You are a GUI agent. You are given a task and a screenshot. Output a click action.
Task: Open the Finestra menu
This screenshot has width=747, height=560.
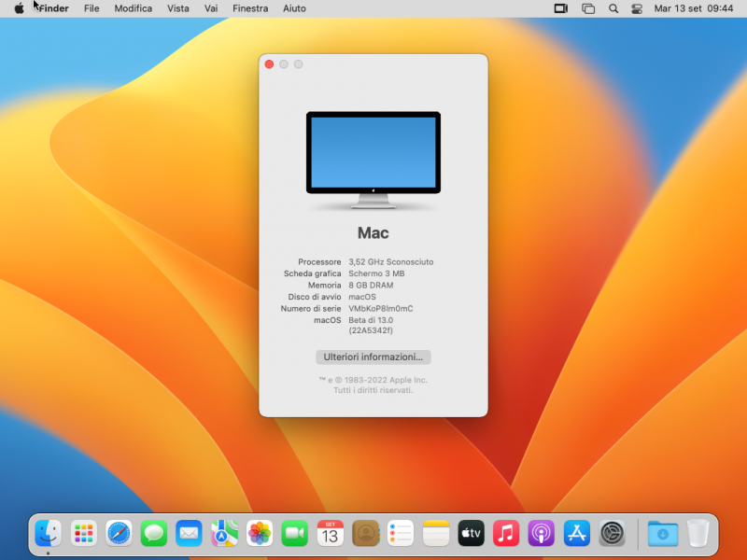pos(250,8)
